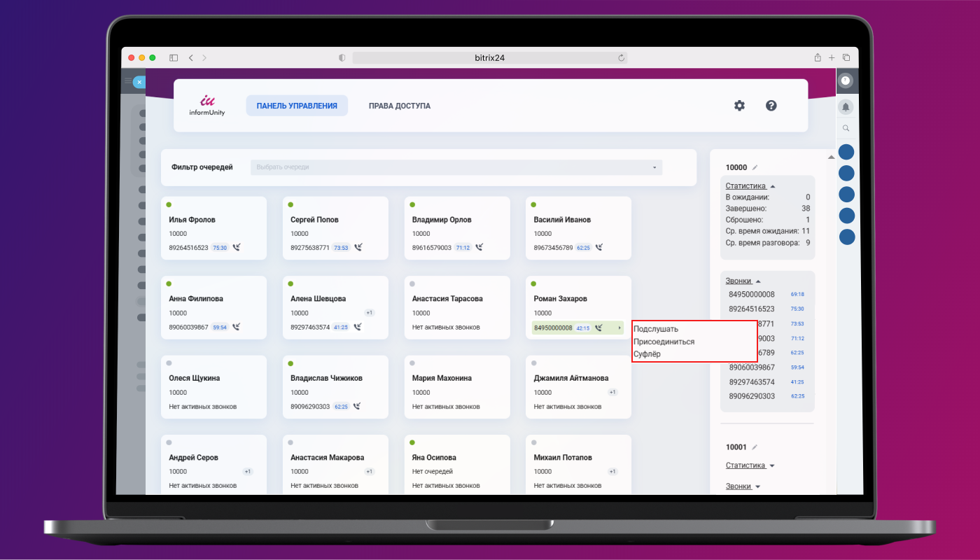This screenshot has width=980, height=560.
Task: Click incoming call icon on Роман Захаров card
Action: pyautogui.click(x=599, y=328)
